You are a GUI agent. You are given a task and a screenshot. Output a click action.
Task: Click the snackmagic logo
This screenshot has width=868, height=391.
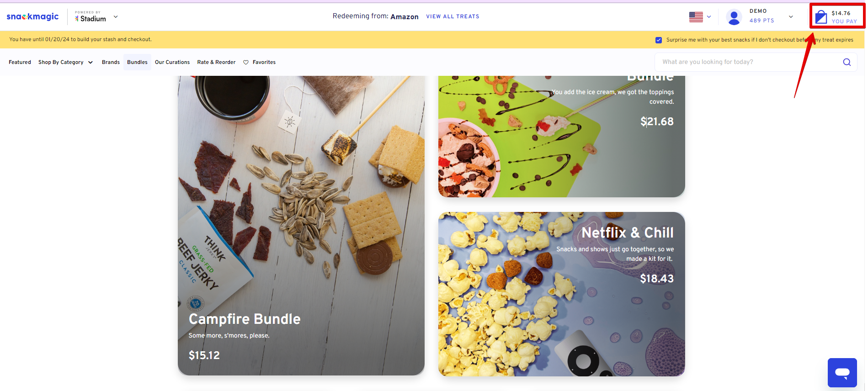32,16
